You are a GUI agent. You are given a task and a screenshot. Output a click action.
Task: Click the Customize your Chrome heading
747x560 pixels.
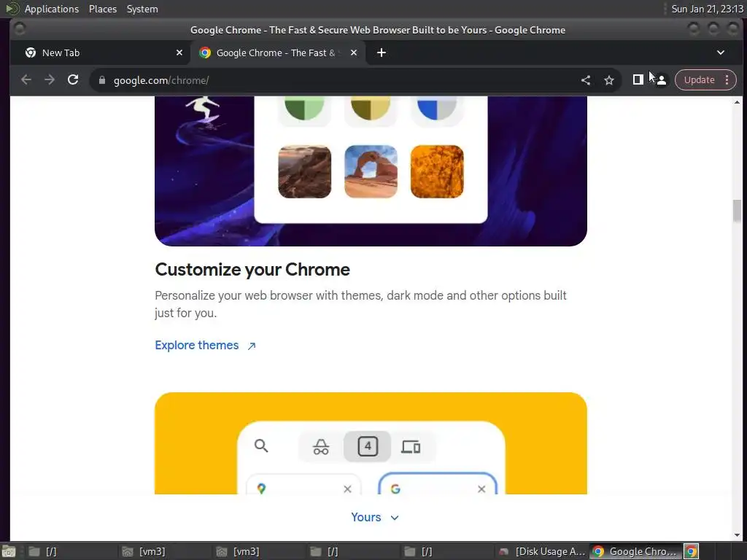pos(252,270)
